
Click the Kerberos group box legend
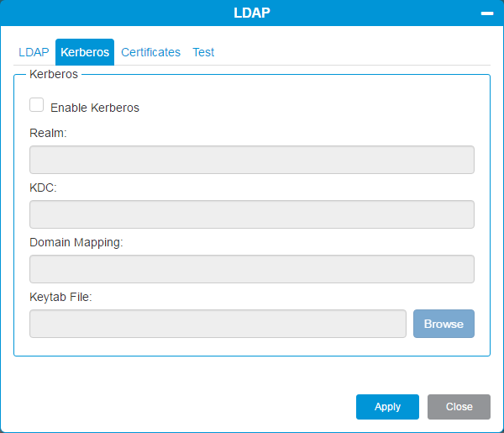[54, 74]
